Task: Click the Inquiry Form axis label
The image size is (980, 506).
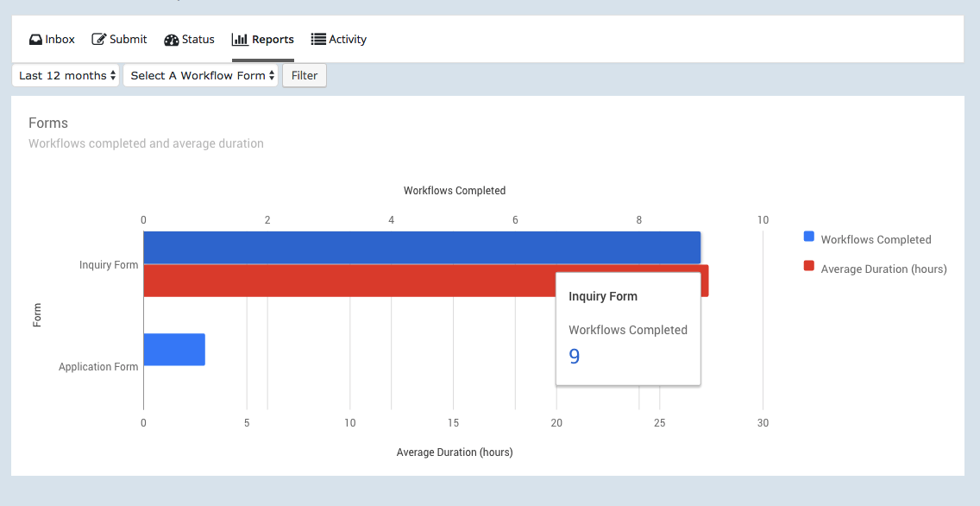Action: (x=109, y=264)
